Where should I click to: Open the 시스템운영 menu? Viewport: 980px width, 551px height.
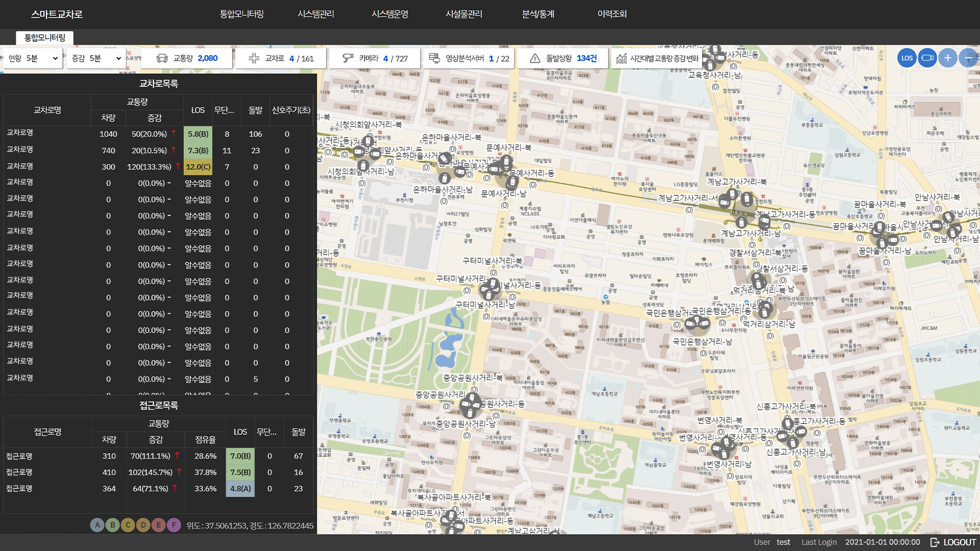390,14
